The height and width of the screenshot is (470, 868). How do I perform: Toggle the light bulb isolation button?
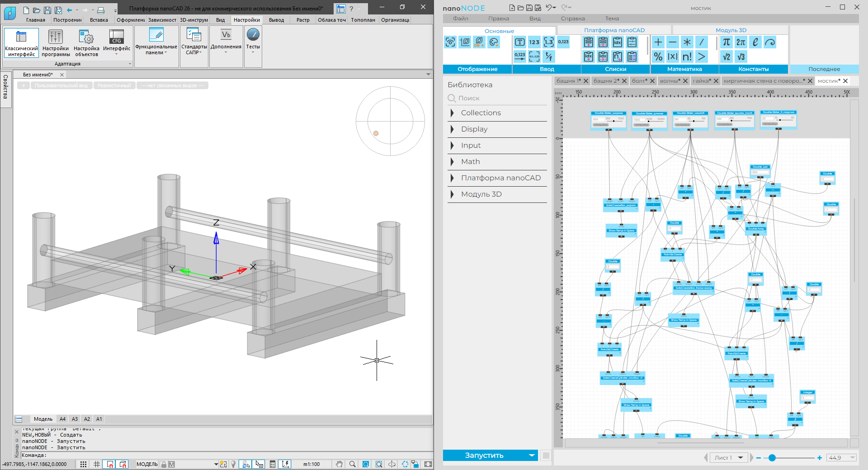pyautogui.click(x=233, y=464)
